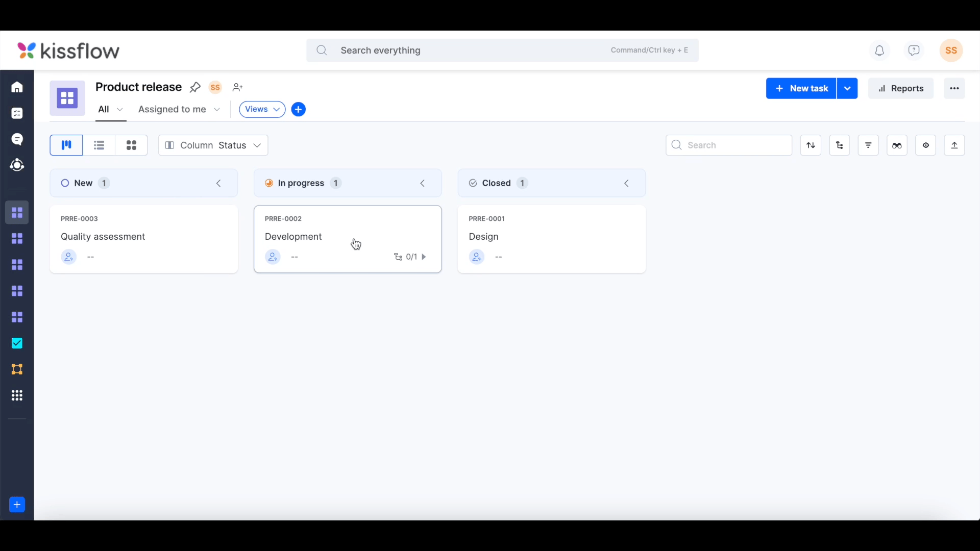980x551 pixels.
Task: Click the Search everything field
Action: click(x=502, y=51)
